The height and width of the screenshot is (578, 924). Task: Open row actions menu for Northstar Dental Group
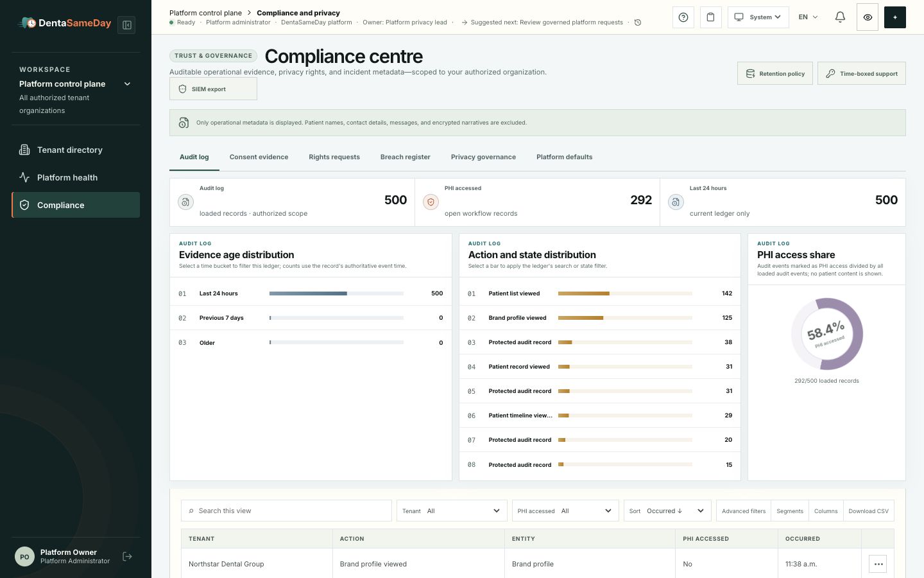point(878,564)
